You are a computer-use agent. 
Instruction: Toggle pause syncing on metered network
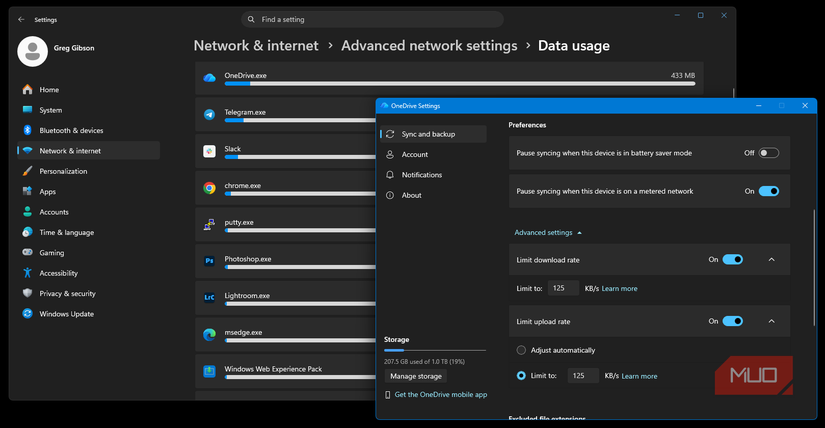[x=769, y=191]
